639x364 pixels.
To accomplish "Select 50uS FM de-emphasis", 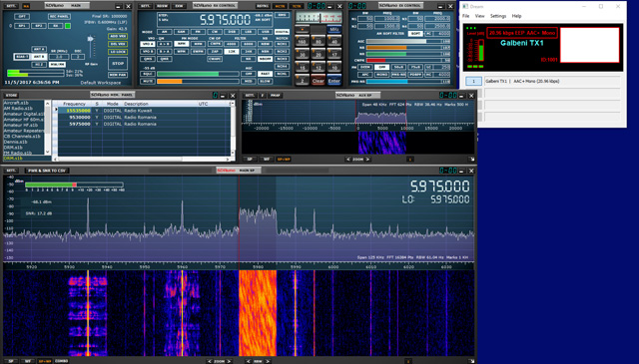I will pos(398,67).
